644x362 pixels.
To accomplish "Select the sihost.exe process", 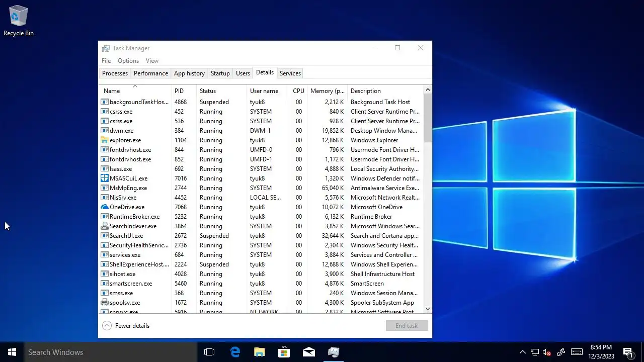I will [x=261, y=274].
